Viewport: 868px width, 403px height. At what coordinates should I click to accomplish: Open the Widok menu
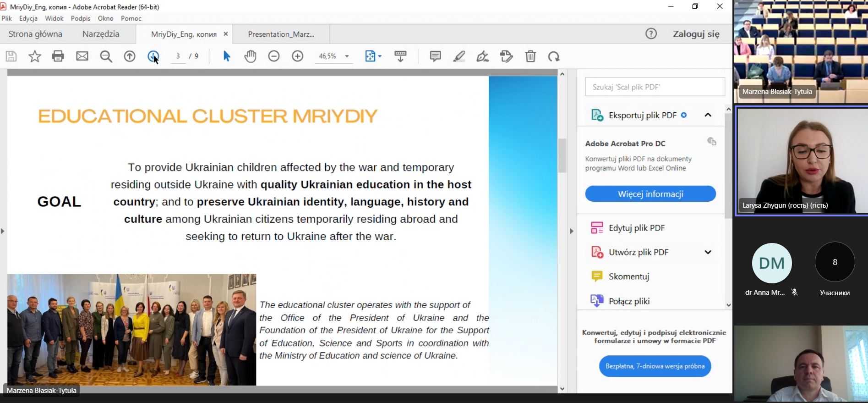[x=54, y=18]
